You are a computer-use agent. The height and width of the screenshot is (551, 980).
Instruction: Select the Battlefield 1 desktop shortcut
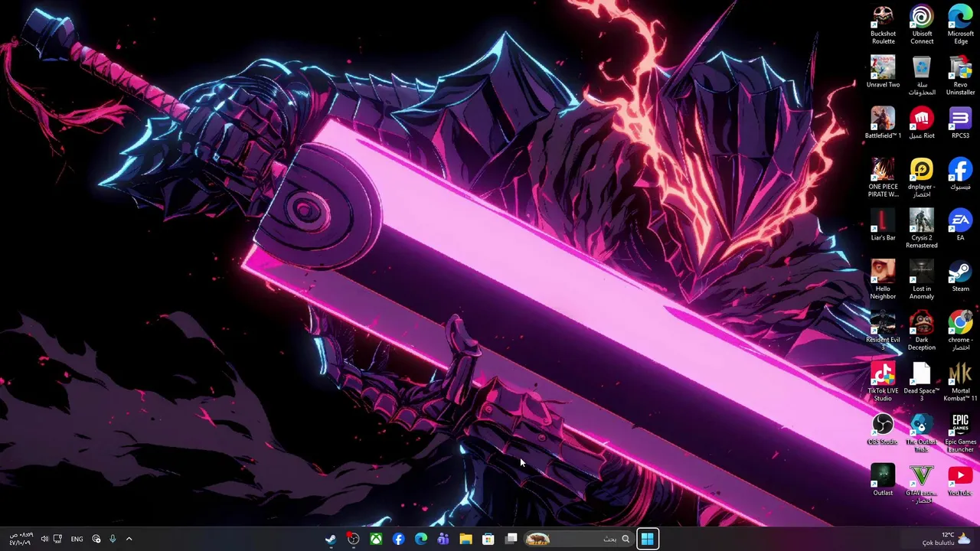tap(883, 124)
